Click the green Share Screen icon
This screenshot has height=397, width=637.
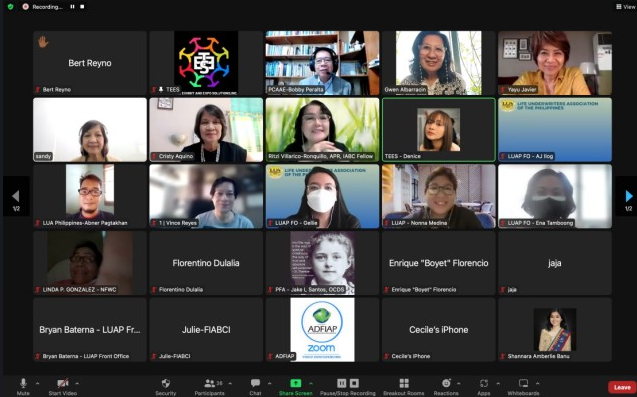[296, 383]
